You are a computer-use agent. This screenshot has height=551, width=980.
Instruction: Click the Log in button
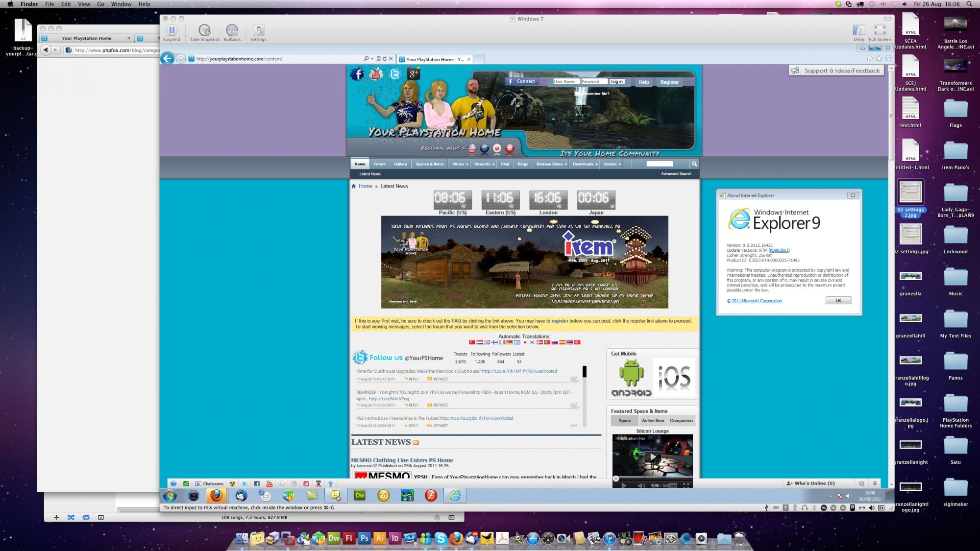coord(616,82)
